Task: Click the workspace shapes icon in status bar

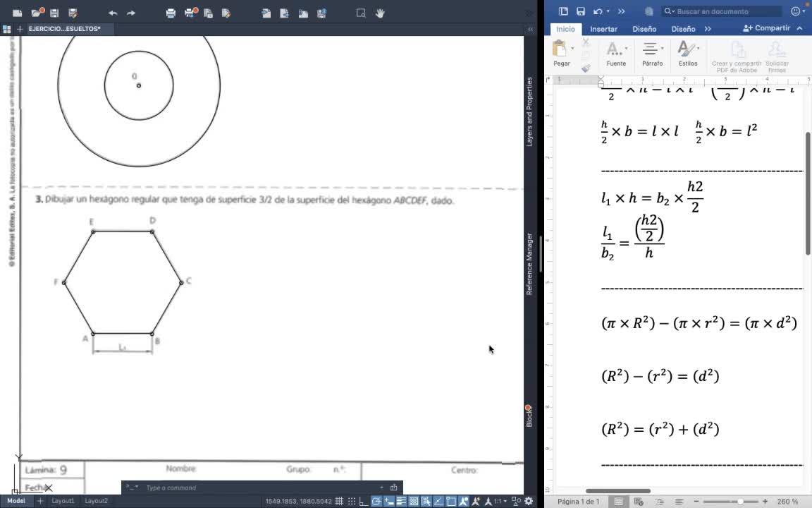Action: pos(516,501)
